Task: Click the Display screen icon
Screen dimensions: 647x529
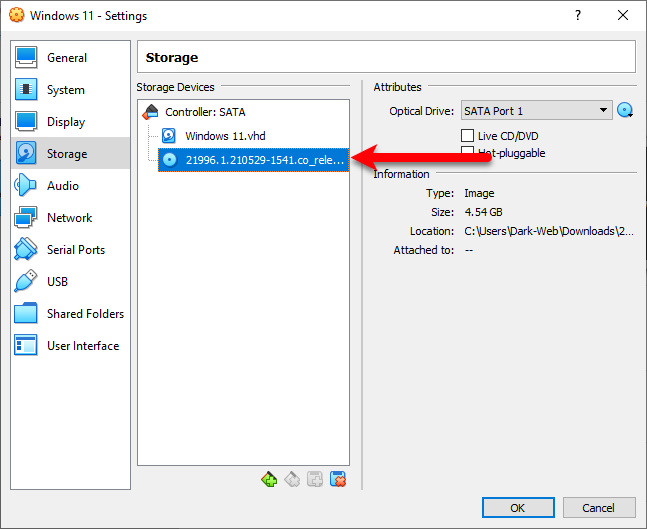Action: pos(26,121)
